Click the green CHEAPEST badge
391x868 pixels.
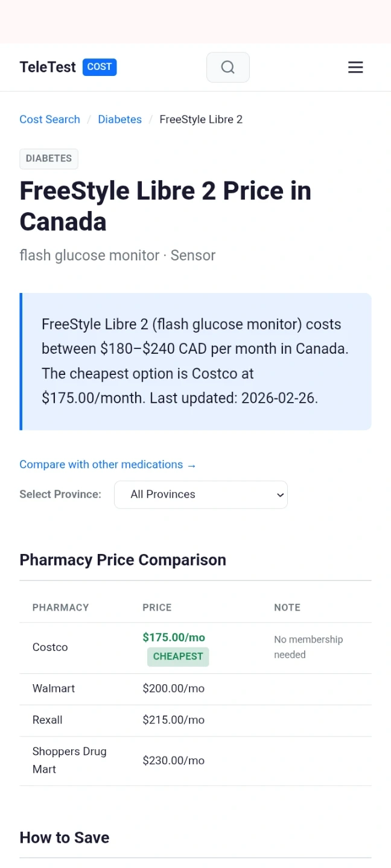tap(178, 656)
